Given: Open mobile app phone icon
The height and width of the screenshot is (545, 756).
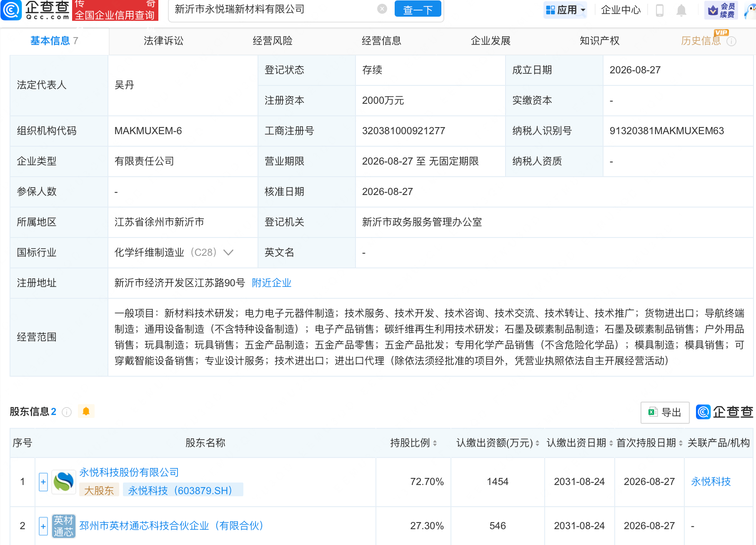Looking at the screenshot, I should coord(659,10).
